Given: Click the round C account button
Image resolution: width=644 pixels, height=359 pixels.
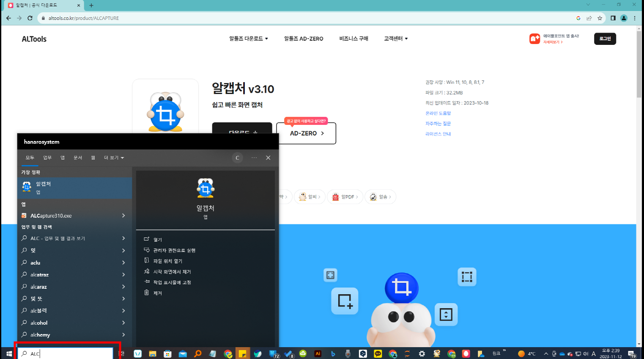Looking at the screenshot, I should point(237,158).
